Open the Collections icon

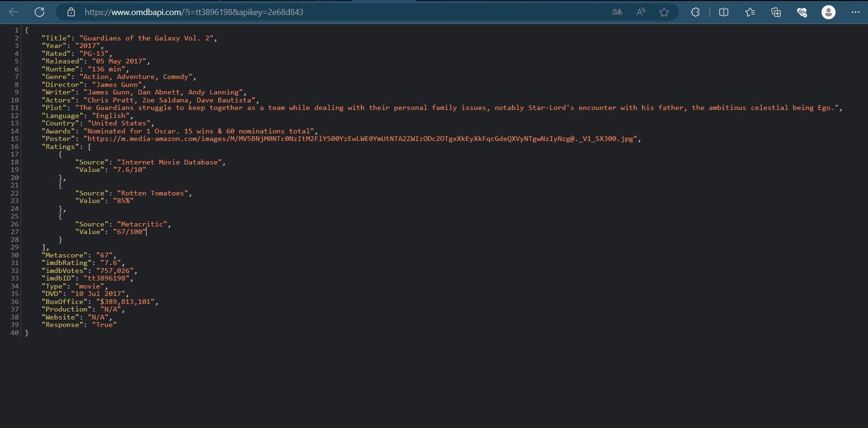point(776,12)
